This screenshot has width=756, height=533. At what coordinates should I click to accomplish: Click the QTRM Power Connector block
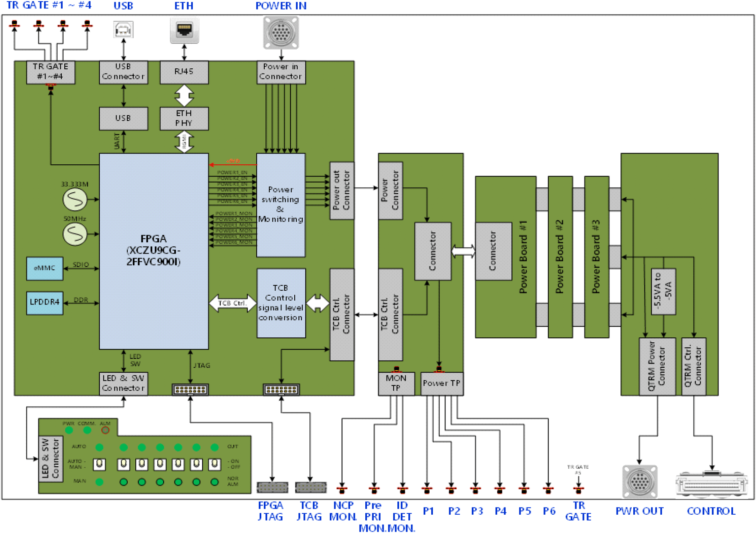[657, 367]
